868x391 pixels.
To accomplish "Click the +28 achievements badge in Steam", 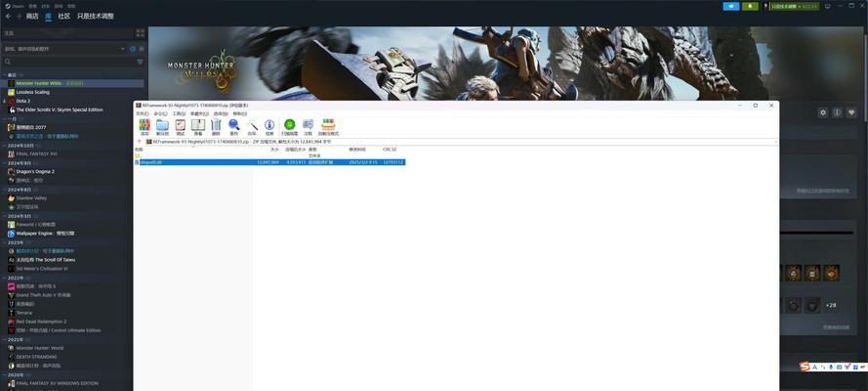I will click(831, 306).
